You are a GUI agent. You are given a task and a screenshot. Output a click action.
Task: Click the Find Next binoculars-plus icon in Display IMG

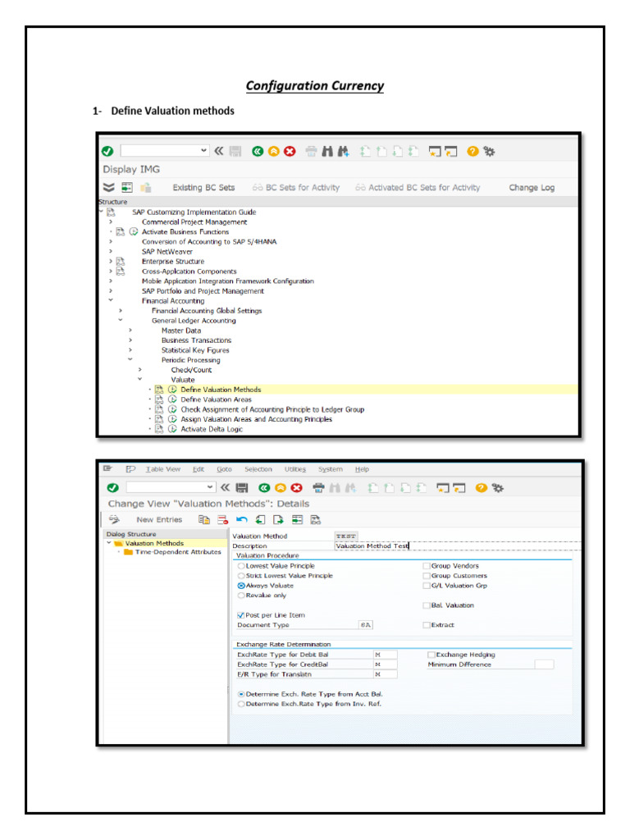pos(343,152)
